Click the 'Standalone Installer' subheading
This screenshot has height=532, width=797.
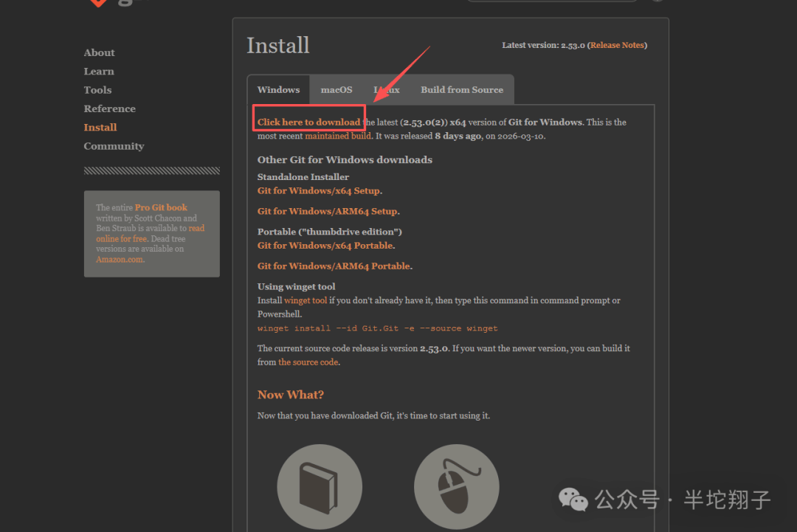(x=303, y=177)
